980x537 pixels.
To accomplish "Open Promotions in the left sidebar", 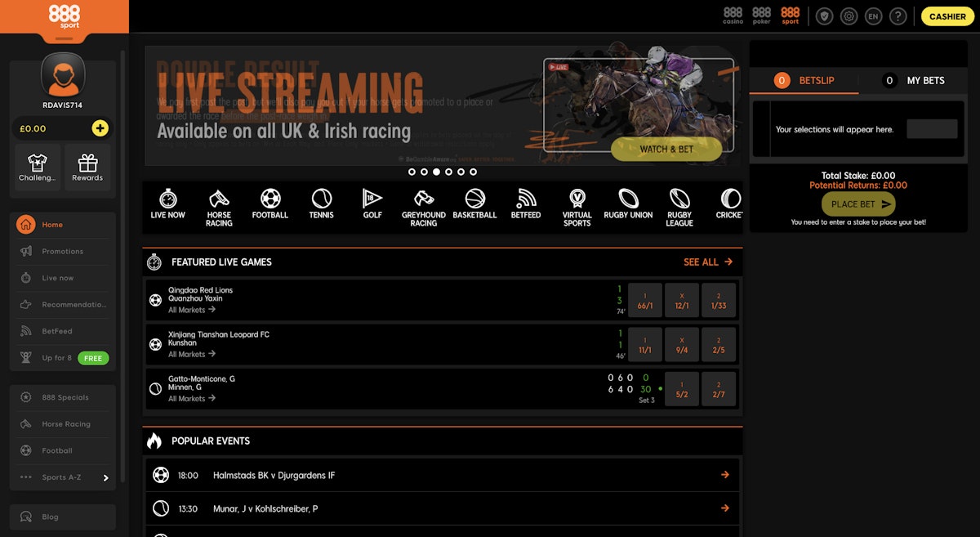I will tap(63, 252).
